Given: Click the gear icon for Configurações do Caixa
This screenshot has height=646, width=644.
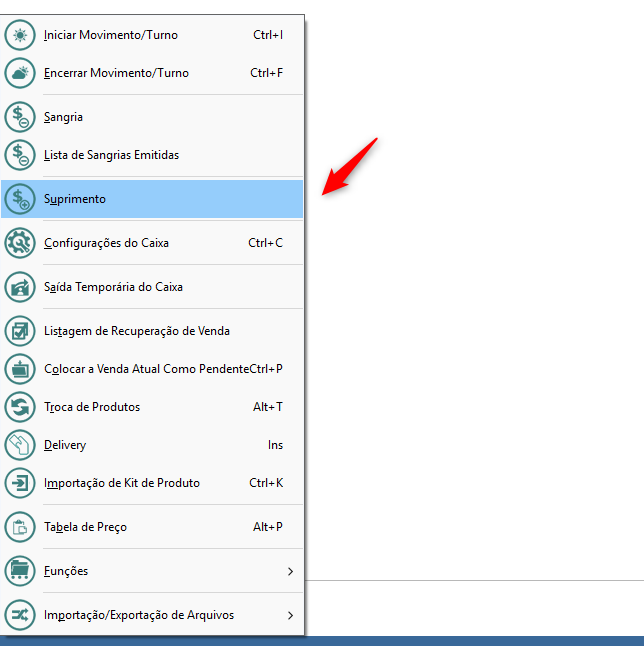Looking at the screenshot, I should pos(20,243).
